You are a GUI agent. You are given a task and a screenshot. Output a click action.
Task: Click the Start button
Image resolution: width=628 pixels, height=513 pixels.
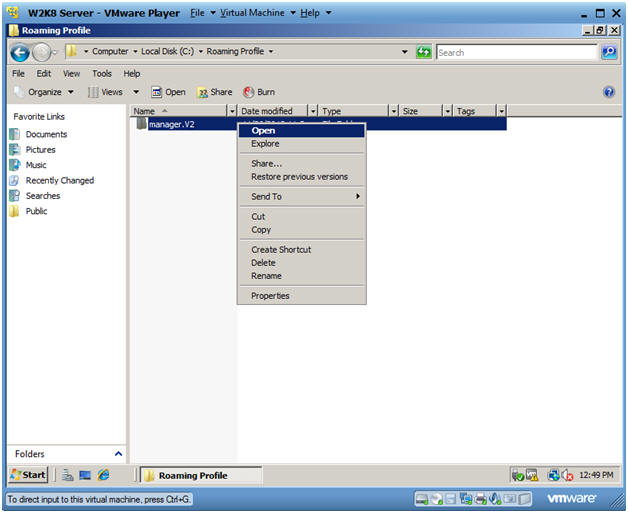(28, 475)
